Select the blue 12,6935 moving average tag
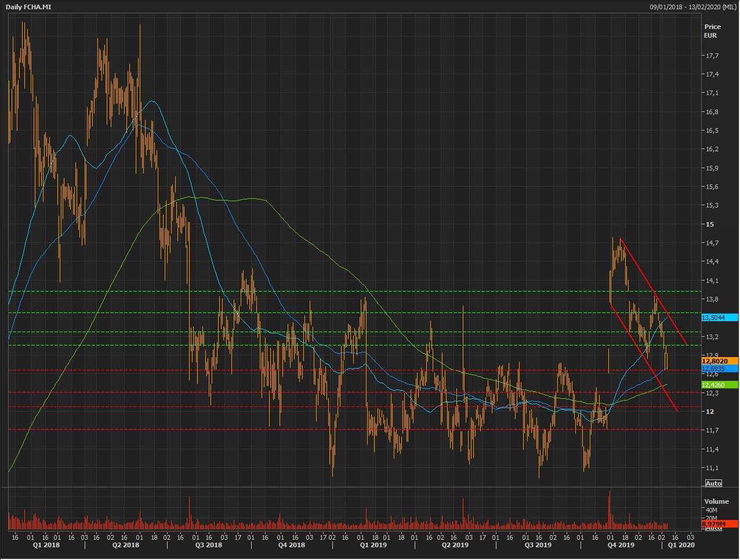 719,369
